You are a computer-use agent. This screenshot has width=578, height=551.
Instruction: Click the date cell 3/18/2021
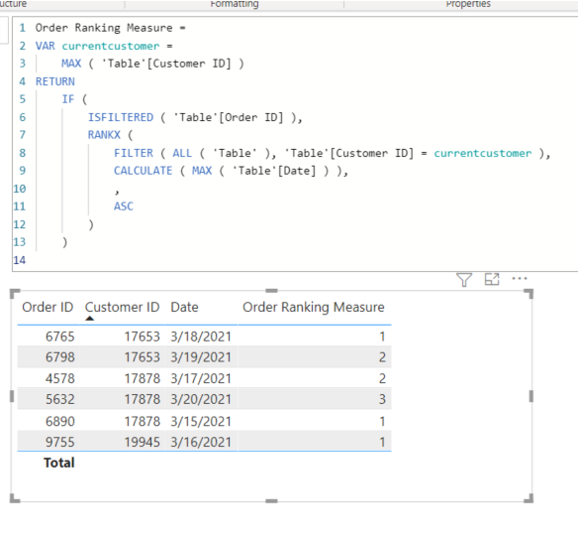click(x=201, y=336)
